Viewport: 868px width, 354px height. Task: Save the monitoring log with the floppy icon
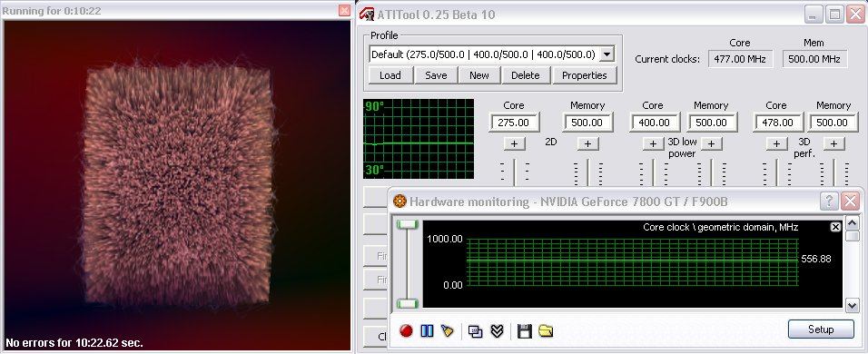tap(524, 330)
